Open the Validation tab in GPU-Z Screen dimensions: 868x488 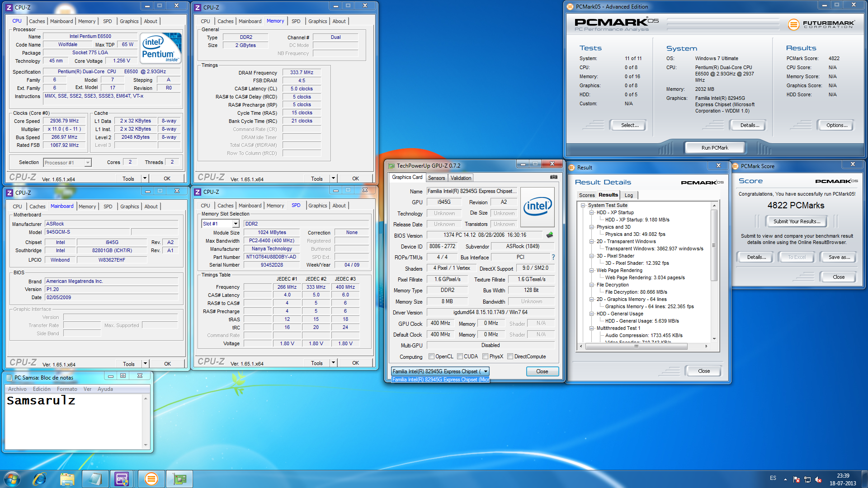[461, 178]
